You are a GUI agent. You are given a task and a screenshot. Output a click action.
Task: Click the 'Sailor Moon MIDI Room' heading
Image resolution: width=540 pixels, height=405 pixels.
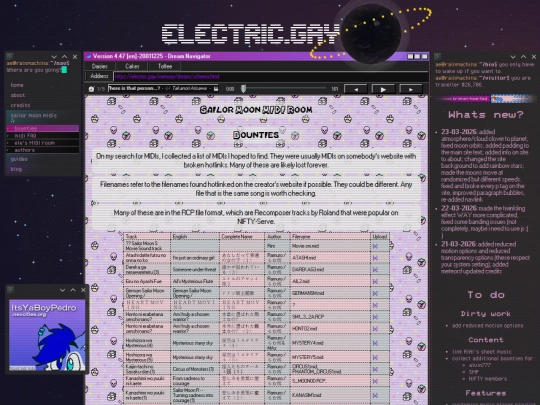[256, 110]
